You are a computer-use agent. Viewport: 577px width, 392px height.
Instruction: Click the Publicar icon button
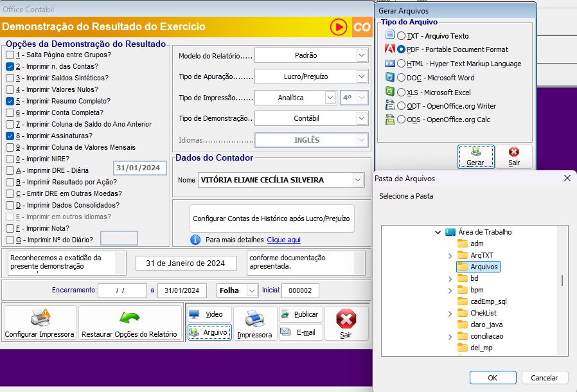tap(300, 314)
